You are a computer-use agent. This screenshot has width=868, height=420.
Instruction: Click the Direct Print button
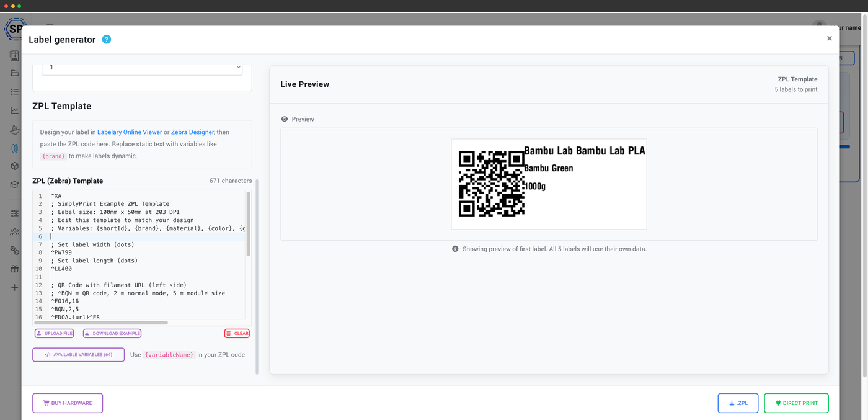pyautogui.click(x=796, y=403)
